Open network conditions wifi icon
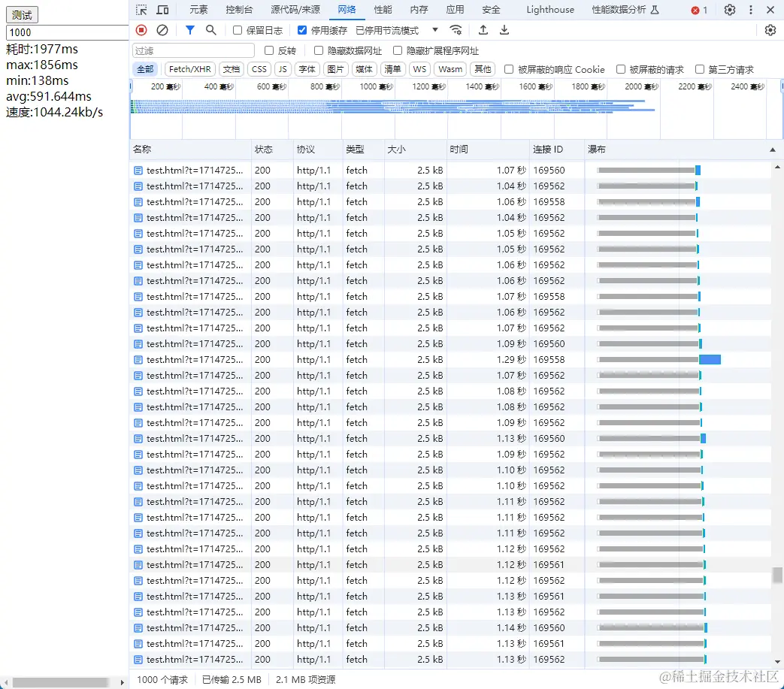Image resolution: width=784 pixels, height=689 pixels. [x=456, y=30]
